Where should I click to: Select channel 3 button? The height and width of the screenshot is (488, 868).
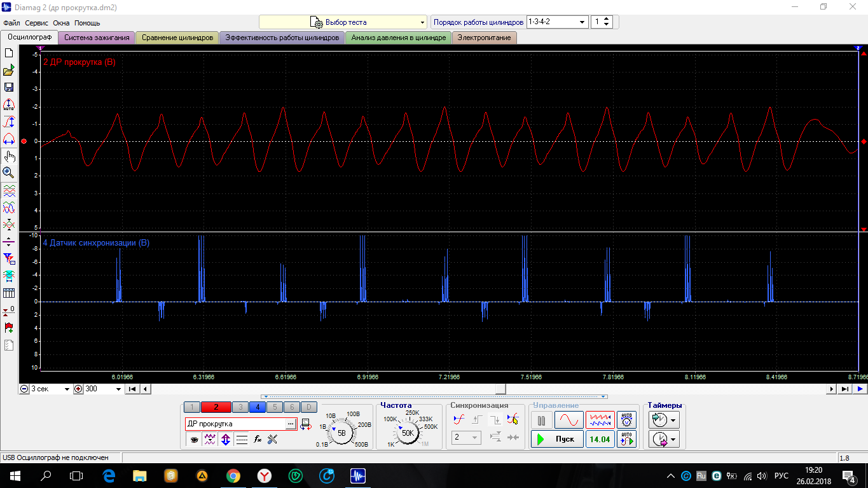pyautogui.click(x=240, y=407)
